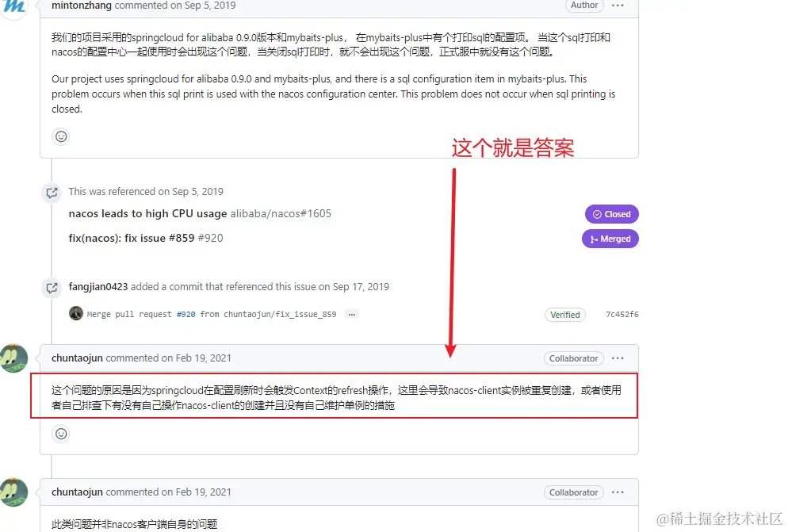The width and height of the screenshot is (788, 532).
Task: Click cross-reference icon beside 'This was referenced'
Action: (x=52, y=193)
